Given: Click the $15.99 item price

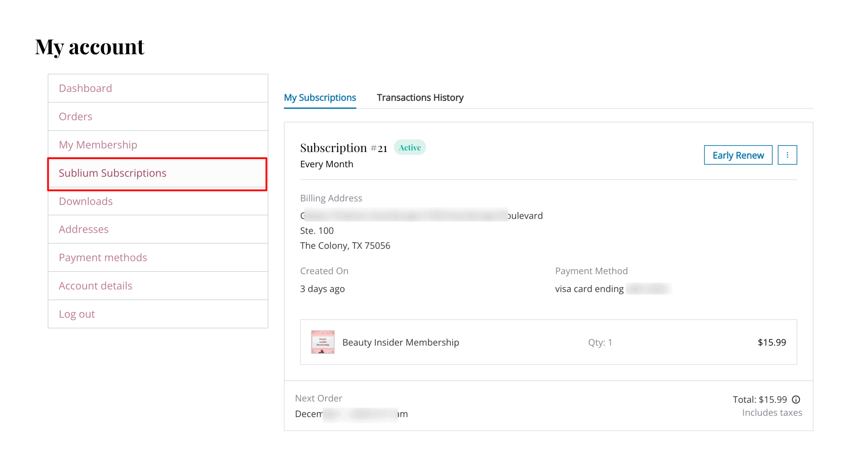Looking at the screenshot, I should (771, 342).
